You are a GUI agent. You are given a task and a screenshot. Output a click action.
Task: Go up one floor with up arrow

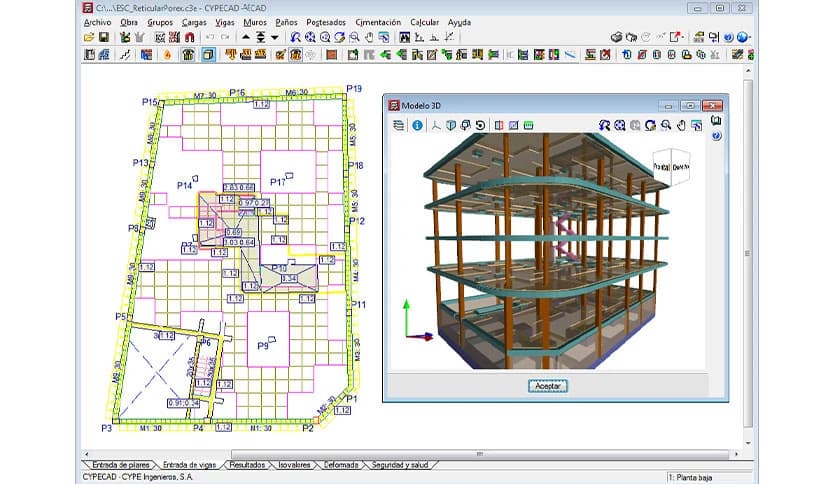coord(246,37)
